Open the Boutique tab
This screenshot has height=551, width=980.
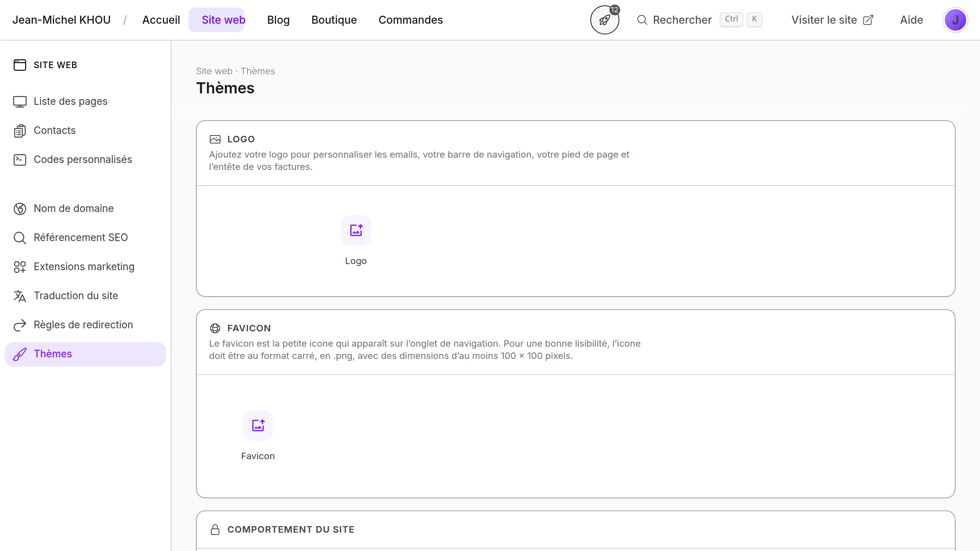[334, 20]
